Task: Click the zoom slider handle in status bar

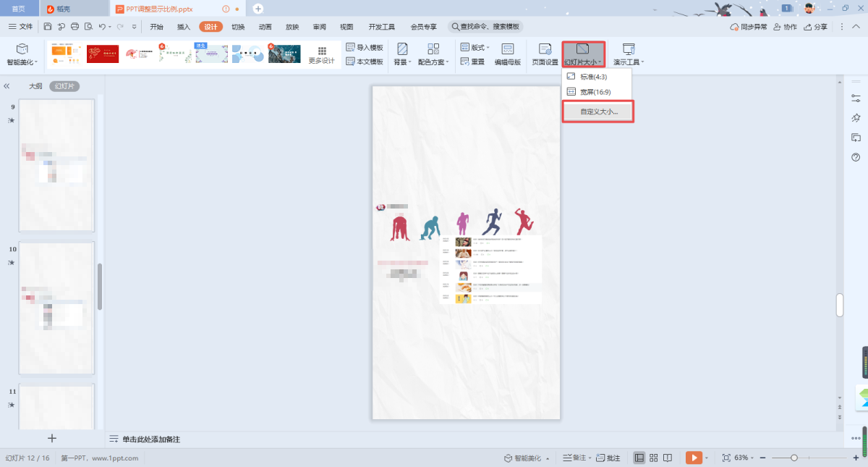Action: (x=794, y=458)
